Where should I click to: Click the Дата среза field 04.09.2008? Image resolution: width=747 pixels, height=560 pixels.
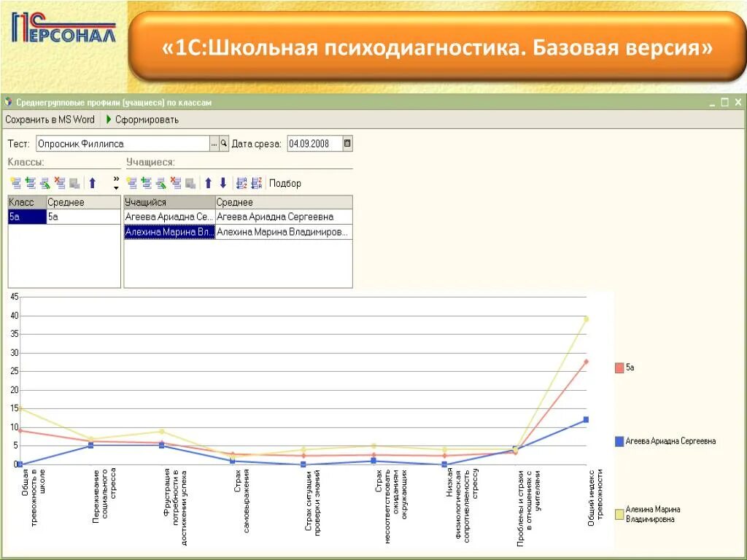click(315, 144)
